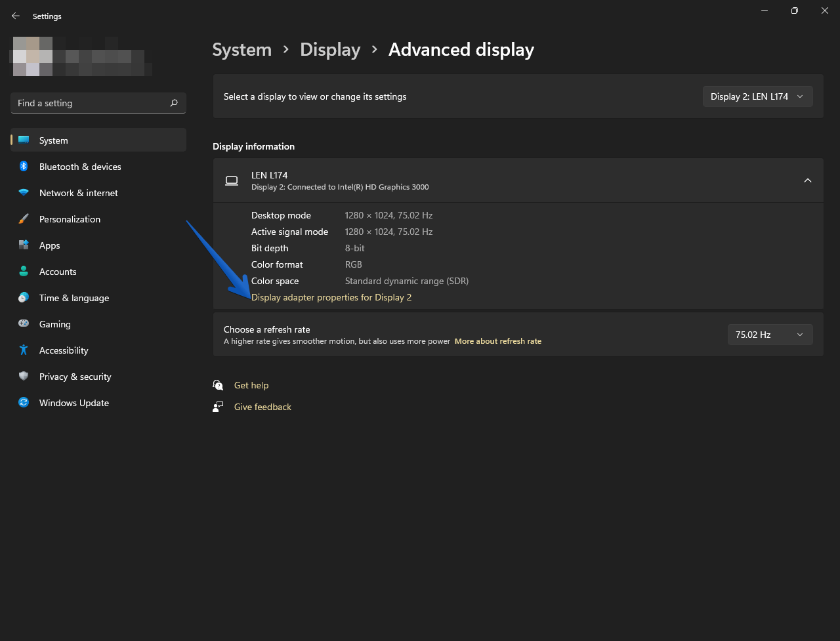Click the Network wifi icon in sidebar

click(x=24, y=193)
